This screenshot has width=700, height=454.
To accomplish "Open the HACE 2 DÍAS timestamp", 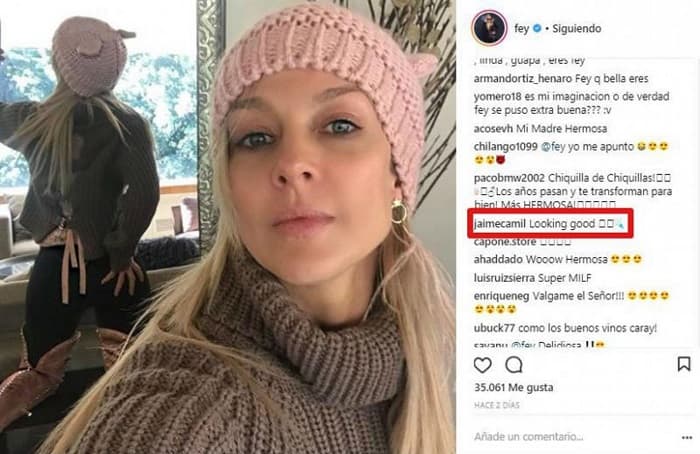I will (x=496, y=405).
